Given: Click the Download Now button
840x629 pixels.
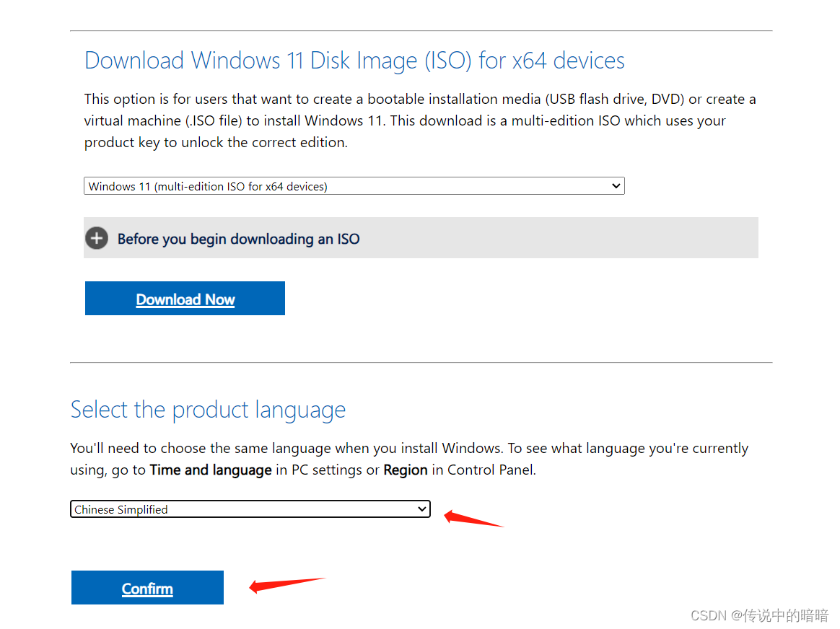Looking at the screenshot, I should pos(185,298).
